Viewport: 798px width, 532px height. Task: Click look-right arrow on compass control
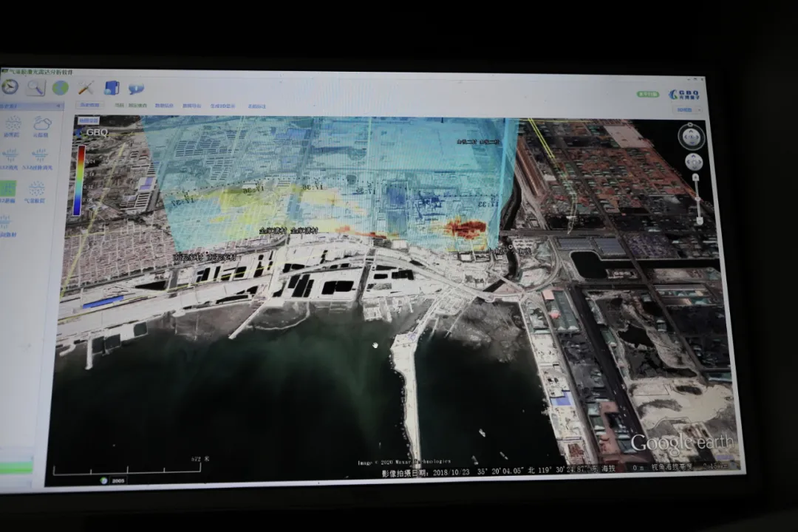pos(698,137)
